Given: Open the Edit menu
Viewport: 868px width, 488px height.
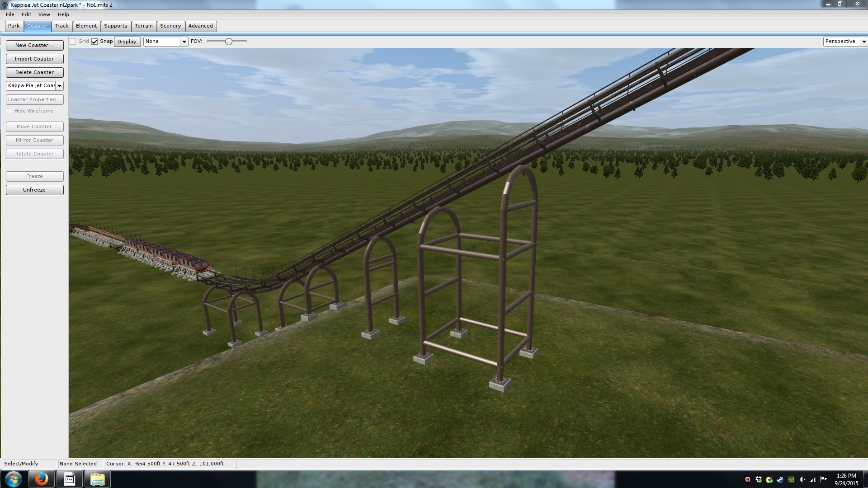Looking at the screenshot, I should pyautogui.click(x=26, y=14).
